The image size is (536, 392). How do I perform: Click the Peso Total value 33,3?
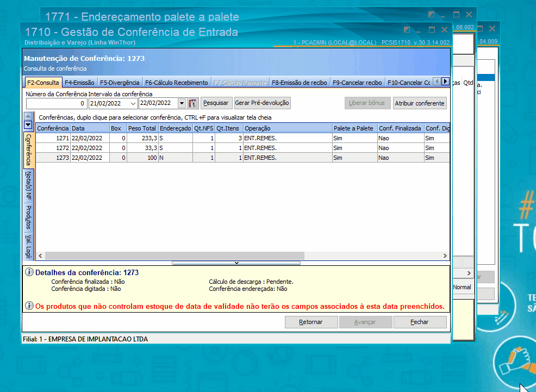pyautogui.click(x=151, y=148)
